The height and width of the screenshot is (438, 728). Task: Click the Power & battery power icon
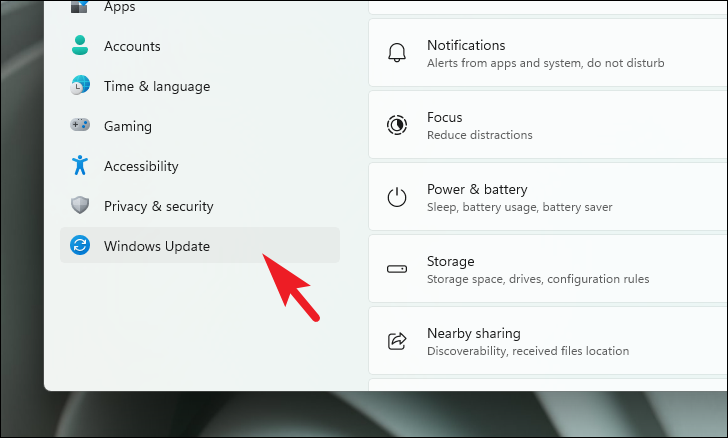[397, 197]
